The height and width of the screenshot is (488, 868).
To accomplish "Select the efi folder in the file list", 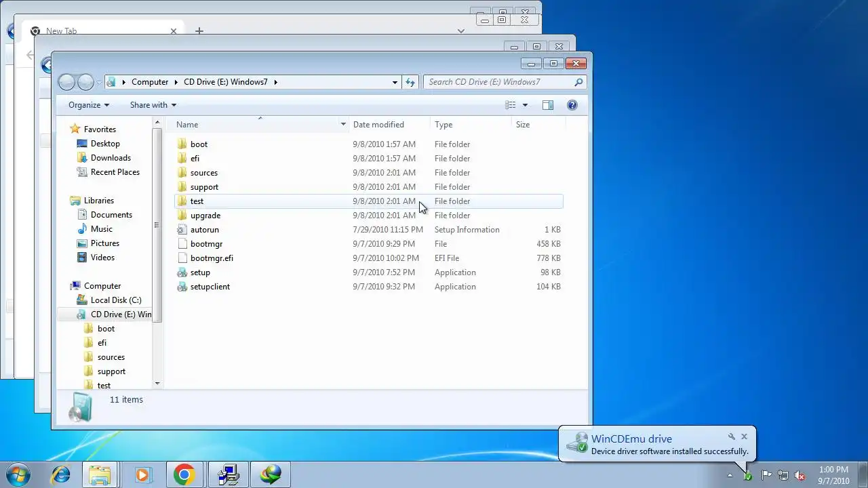I will pyautogui.click(x=195, y=159).
